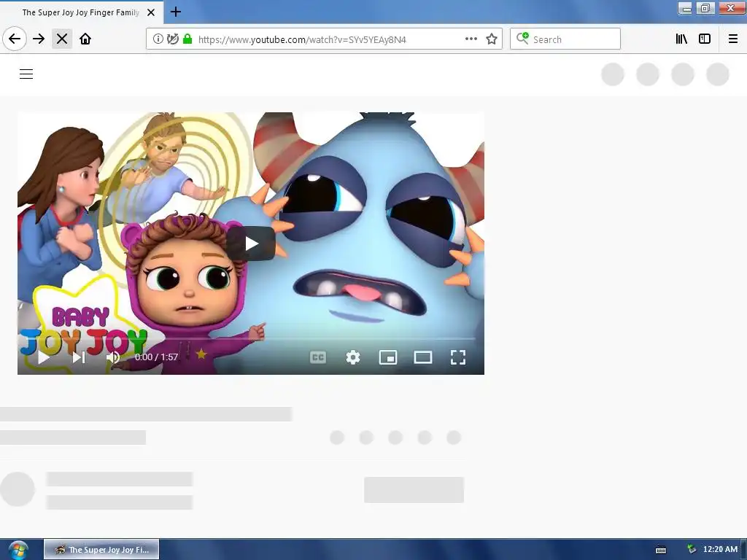Close The Super Joy Joy tab
This screenshot has height=560, width=747.
[x=150, y=12]
